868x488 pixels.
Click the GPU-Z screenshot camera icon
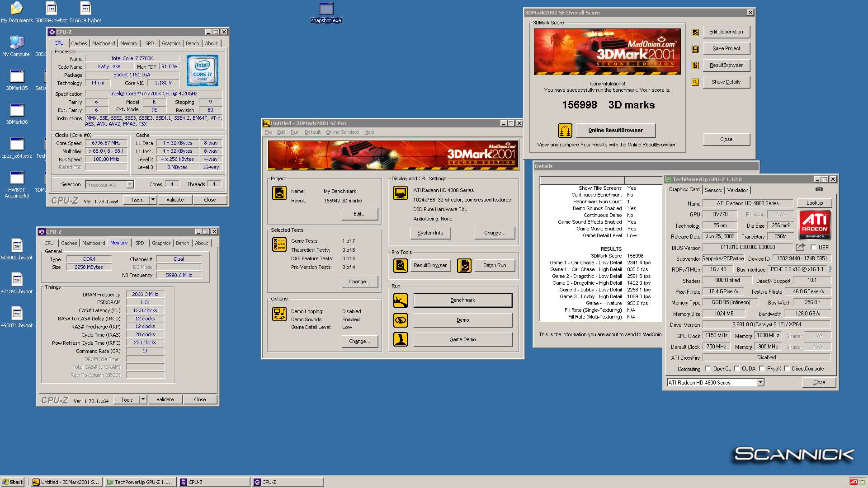coord(819,189)
